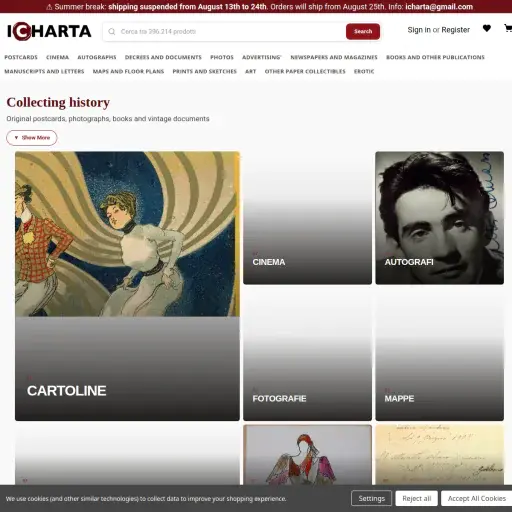Open the Cartoline category tile

(127, 286)
